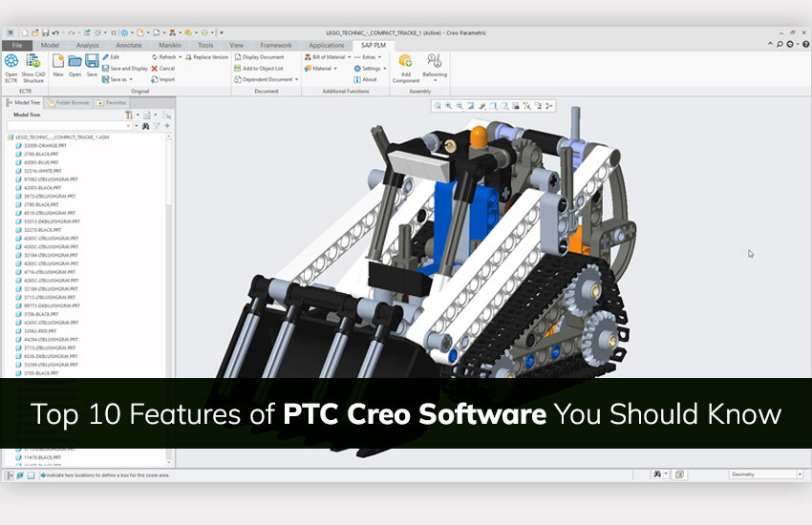Collapse the ribbon with the up caret
This screenshot has width=812, height=525.
pyautogui.click(x=770, y=45)
